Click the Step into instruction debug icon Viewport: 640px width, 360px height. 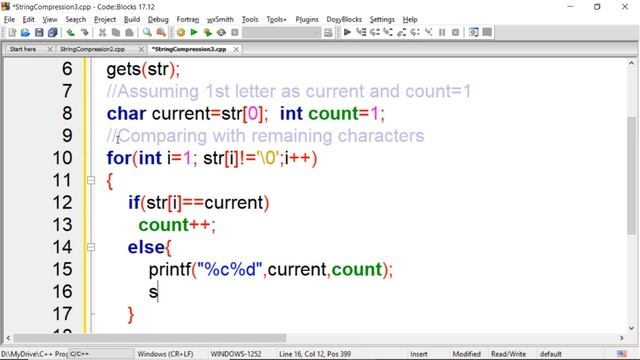tap(428, 32)
